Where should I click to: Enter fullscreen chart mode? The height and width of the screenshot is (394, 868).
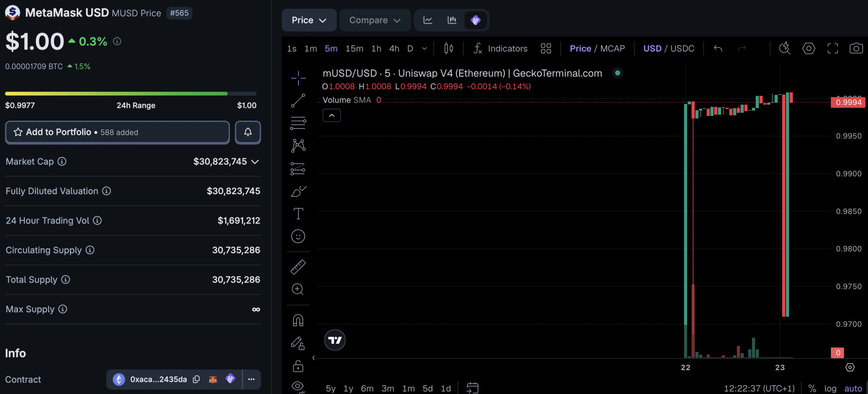tap(832, 48)
